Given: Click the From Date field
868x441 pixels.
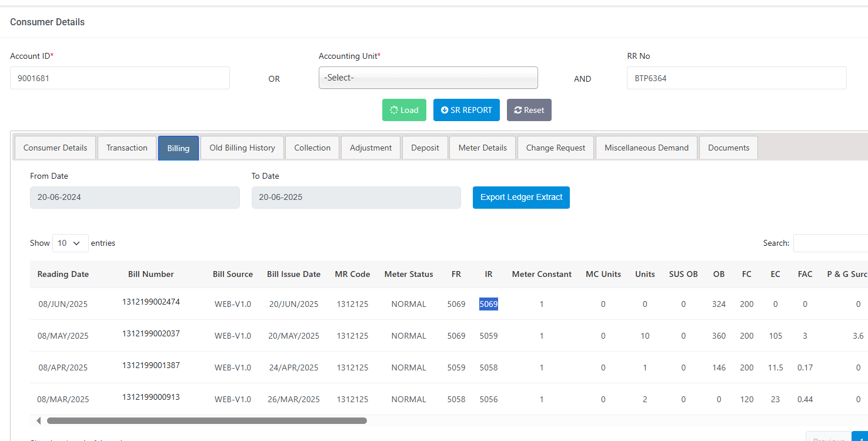Looking at the screenshot, I should pos(135,198).
